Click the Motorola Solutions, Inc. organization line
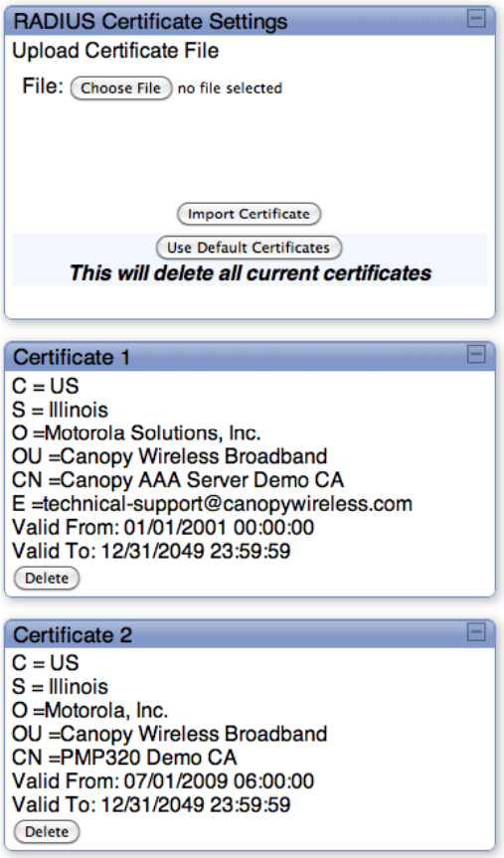Image resolution: width=504 pixels, height=858 pixels. click(136, 432)
